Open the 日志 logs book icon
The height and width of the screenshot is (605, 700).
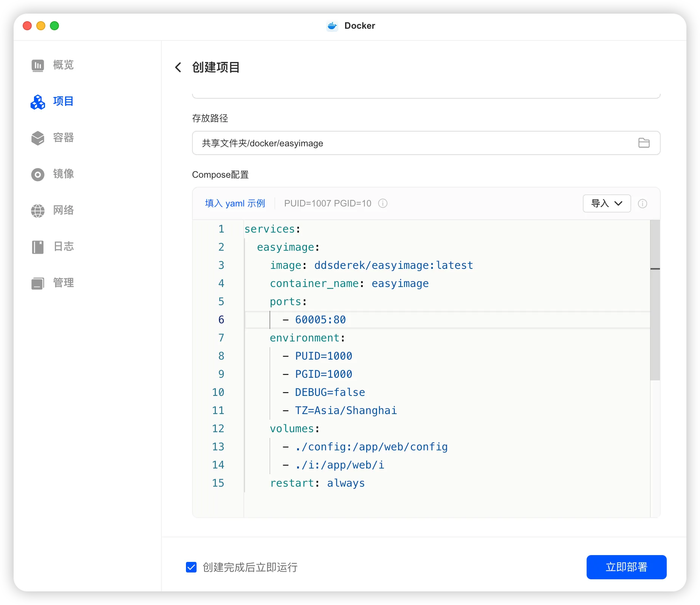37,247
